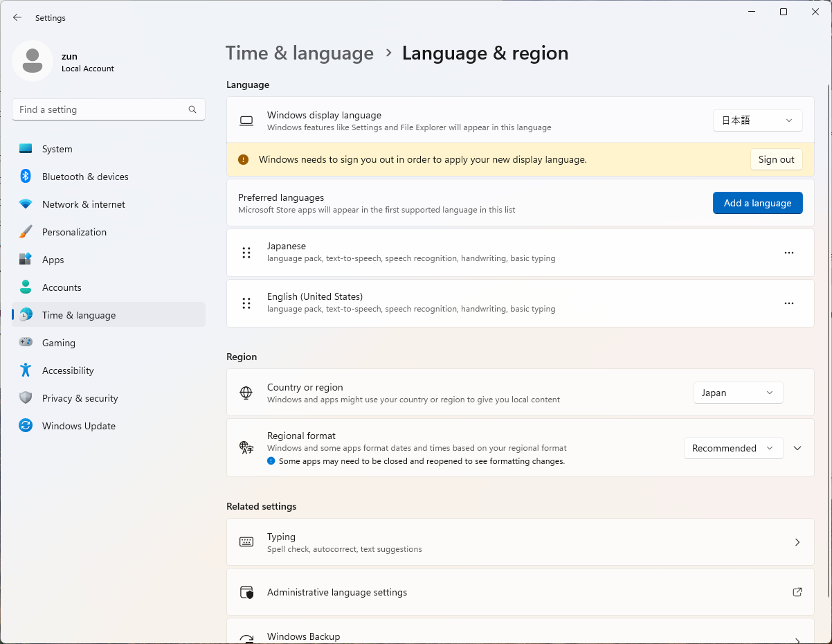The image size is (832, 644).
Task: Click the user profile avatar
Action: pyautogui.click(x=33, y=61)
